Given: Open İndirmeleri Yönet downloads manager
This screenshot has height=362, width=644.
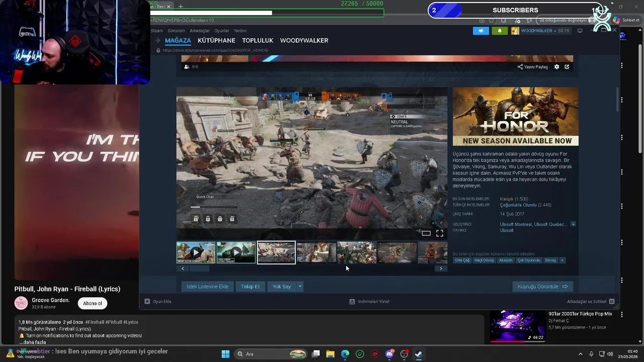Looking at the screenshot, I should coord(370,302).
